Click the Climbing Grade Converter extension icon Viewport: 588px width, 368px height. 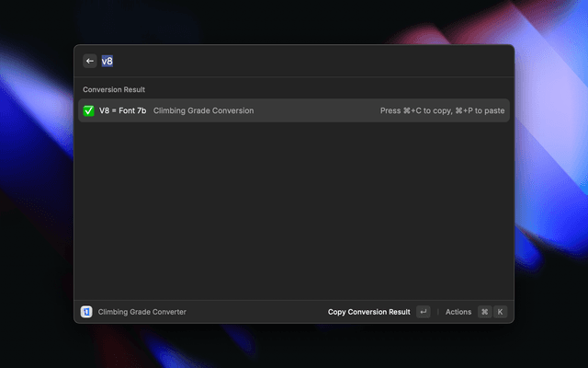[x=86, y=312]
